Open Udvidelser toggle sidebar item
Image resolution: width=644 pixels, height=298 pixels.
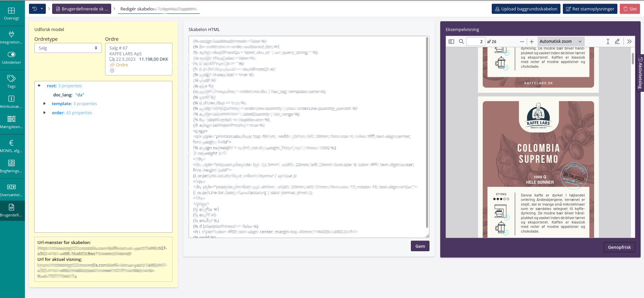click(x=11, y=58)
